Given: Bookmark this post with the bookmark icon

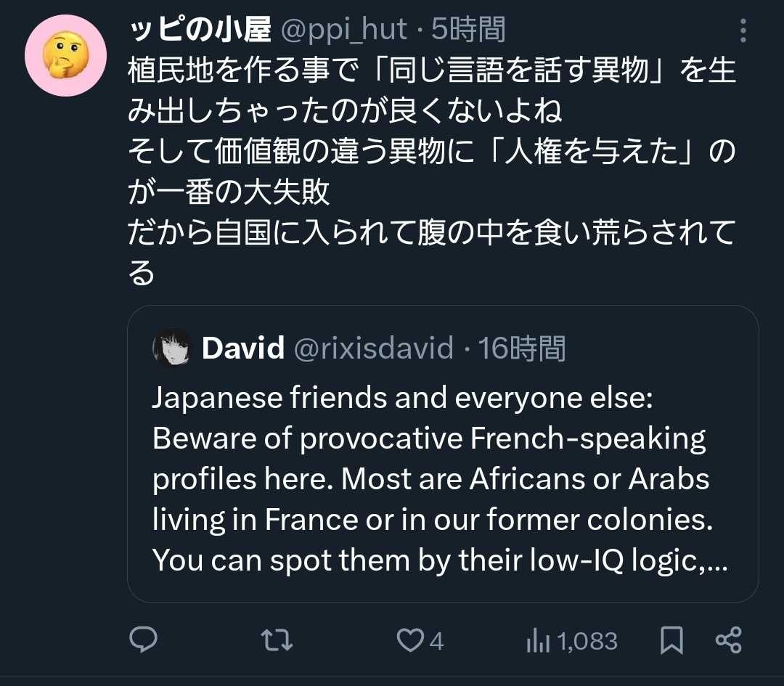Looking at the screenshot, I should pyautogui.click(x=671, y=640).
